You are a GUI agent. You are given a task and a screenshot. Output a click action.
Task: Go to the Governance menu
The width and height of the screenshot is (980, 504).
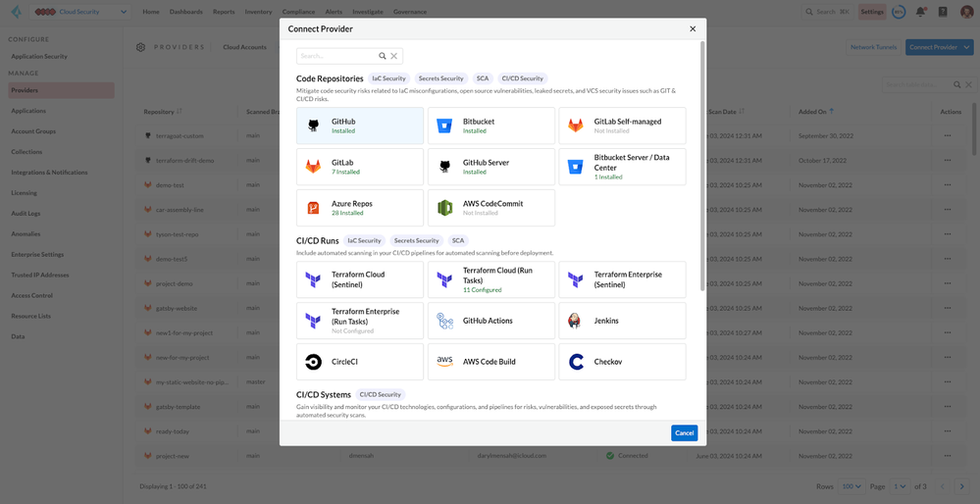[410, 12]
